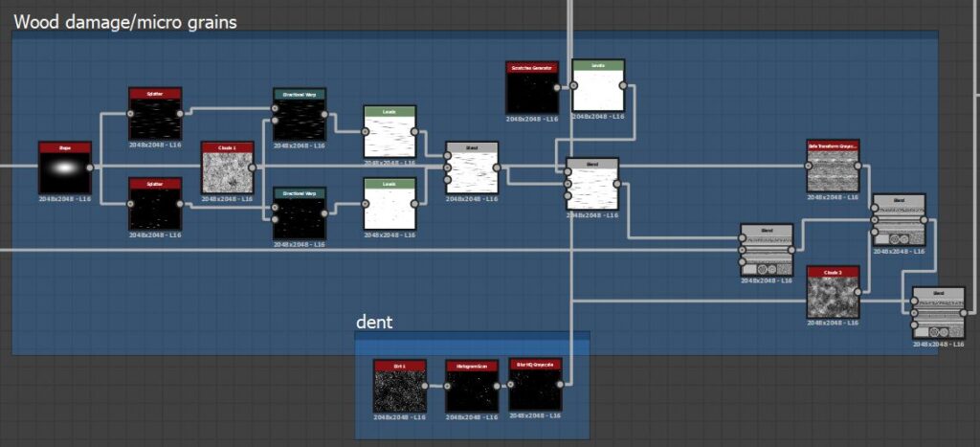The image size is (980, 447).
Task: Select the Shape node
Action: pyautogui.click(x=65, y=168)
